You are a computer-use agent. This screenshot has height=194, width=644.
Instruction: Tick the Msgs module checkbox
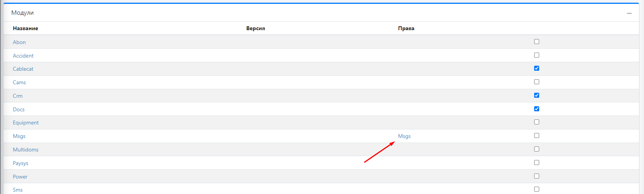(x=536, y=135)
